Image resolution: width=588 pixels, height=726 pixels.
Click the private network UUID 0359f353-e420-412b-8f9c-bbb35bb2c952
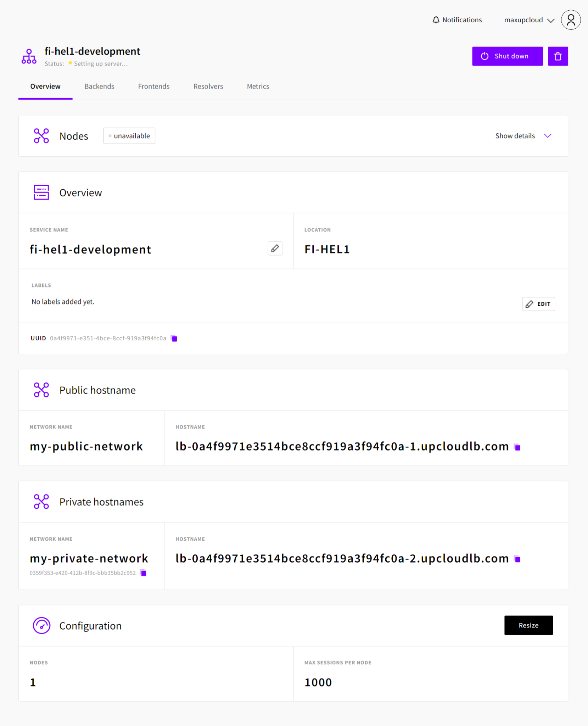(83, 573)
